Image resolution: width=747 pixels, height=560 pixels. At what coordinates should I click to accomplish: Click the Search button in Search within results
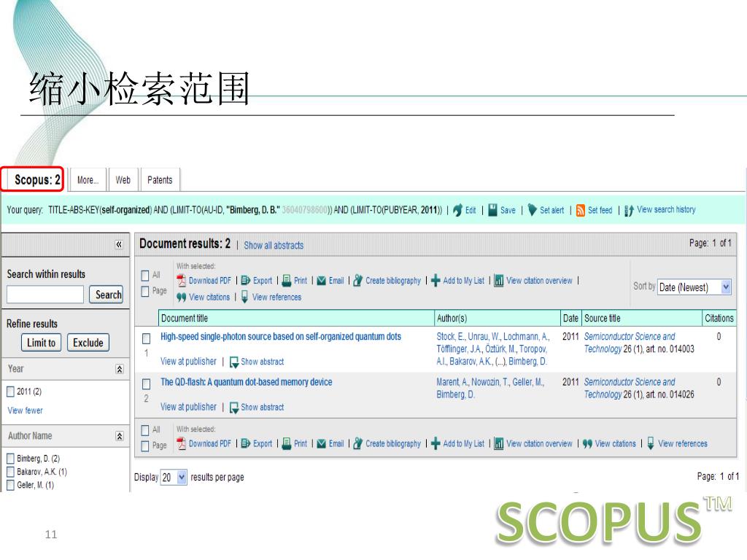point(106,295)
